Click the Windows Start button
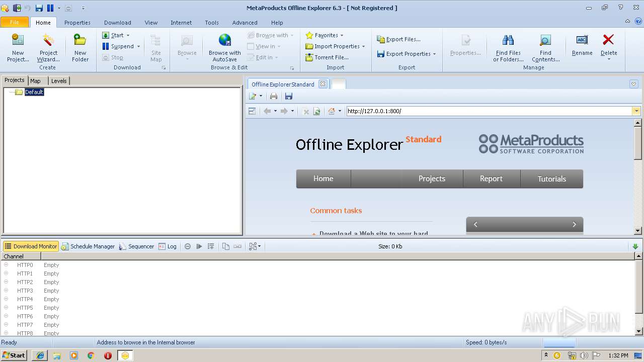The image size is (644, 362). coord(14,355)
